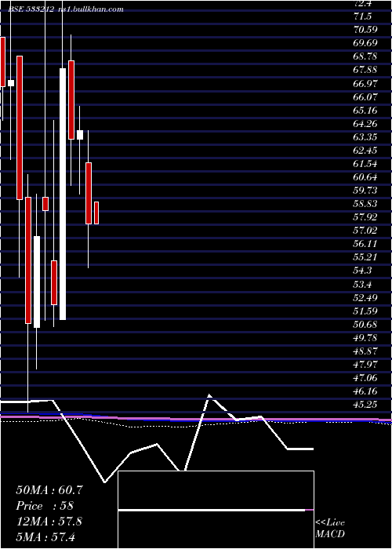
Task: Select the 63.35 price level
Action: click(x=365, y=137)
